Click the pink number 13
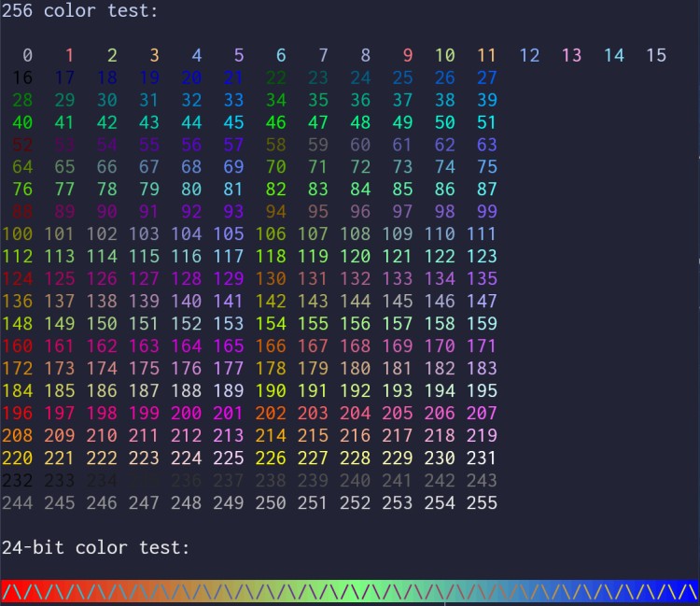The height and width of the screenshot is (606, 700). (572, 55)
